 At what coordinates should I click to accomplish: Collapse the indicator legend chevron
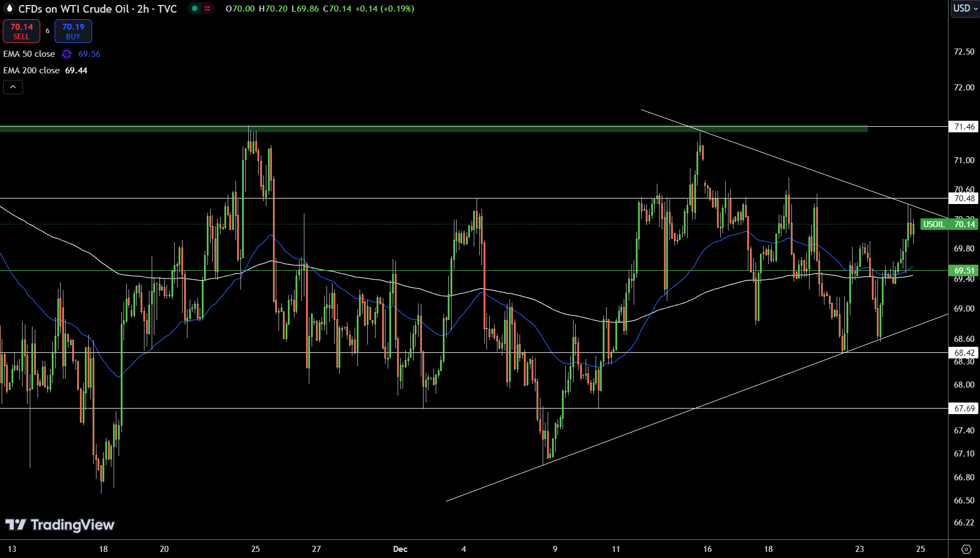click(13, 87)
